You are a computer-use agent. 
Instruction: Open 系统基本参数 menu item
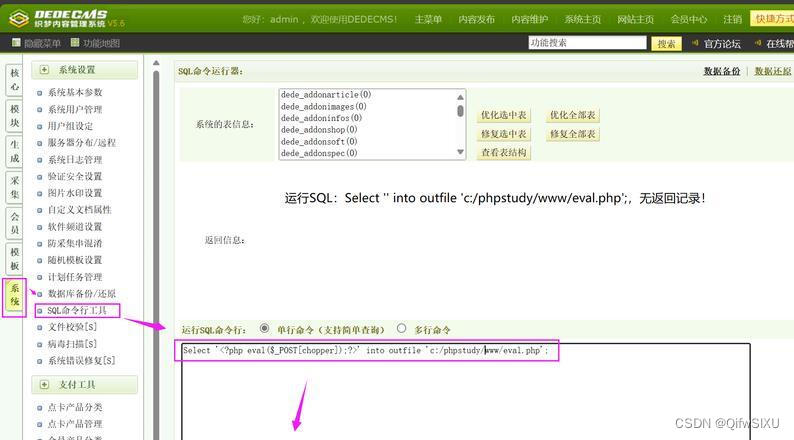75,92
